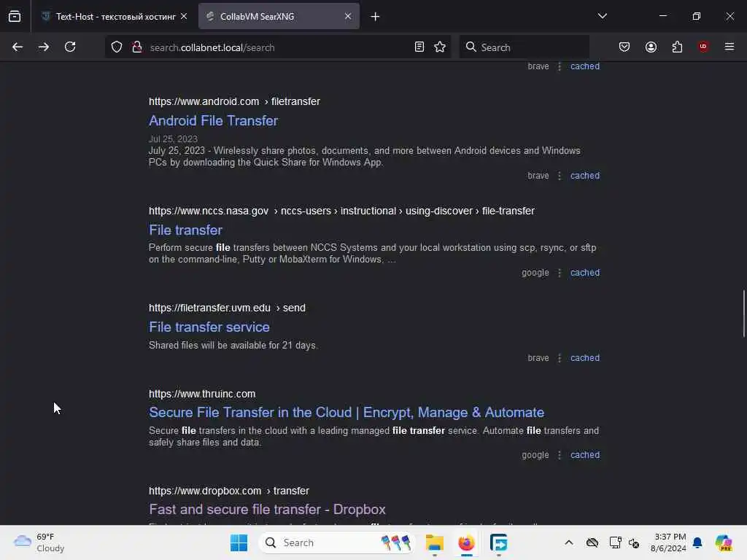Show hidden system tray icons

pyautogui.click(x=569, y=542)
